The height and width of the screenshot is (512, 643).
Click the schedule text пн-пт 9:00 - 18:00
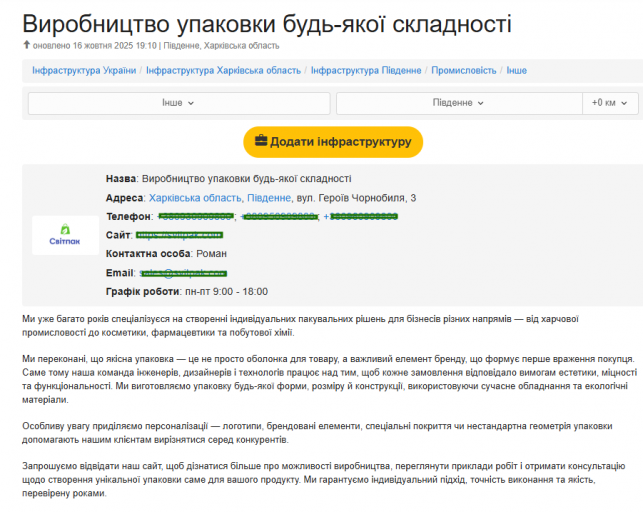click(x=226, y=291)
